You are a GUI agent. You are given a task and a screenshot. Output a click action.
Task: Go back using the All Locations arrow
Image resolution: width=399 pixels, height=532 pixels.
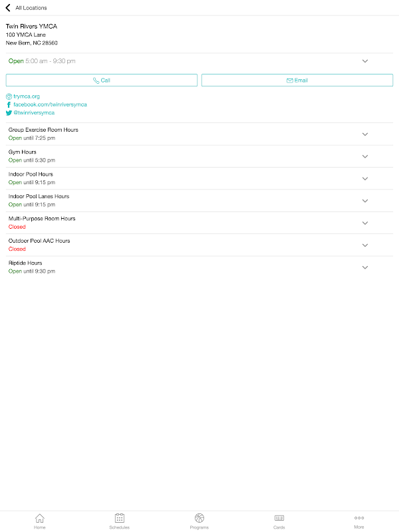[8, 7]
